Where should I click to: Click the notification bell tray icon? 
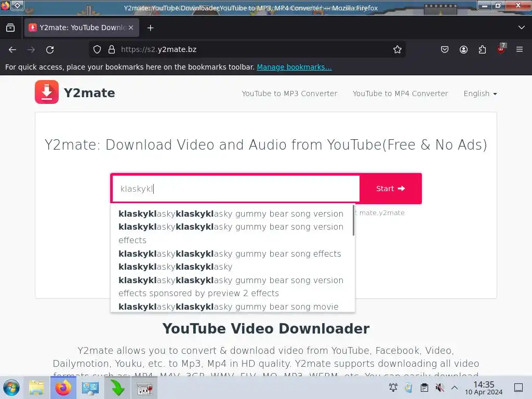point(393,388)
